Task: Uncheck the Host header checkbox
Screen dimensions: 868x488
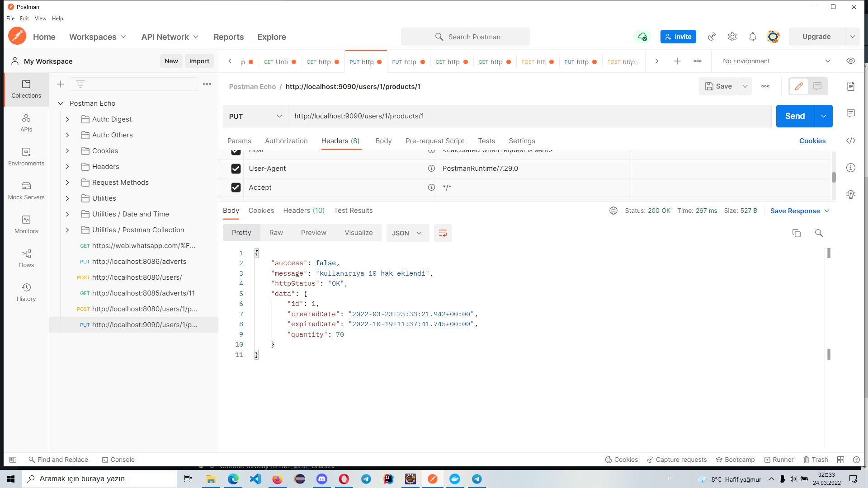Action: [236, 151]
